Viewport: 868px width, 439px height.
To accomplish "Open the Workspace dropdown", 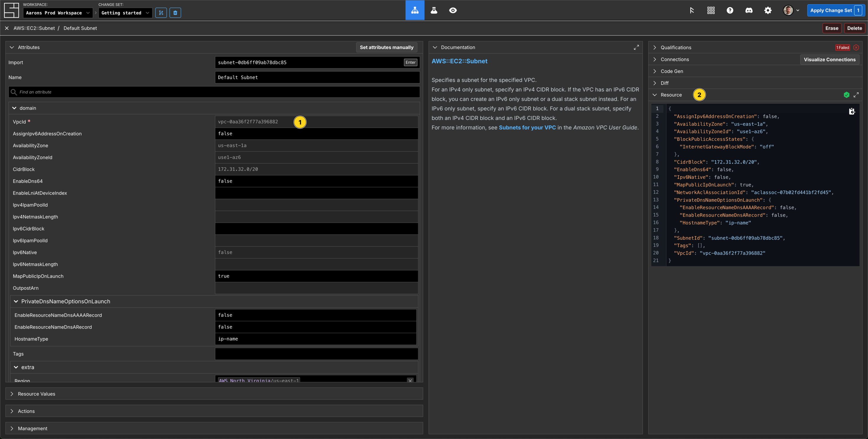I will click(x=58, y=13).
